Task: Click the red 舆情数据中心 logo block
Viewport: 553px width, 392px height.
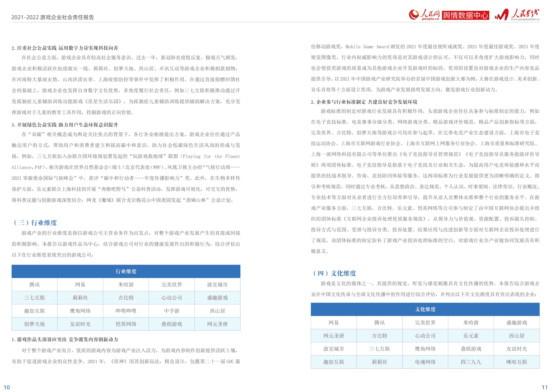Action: click(x=465, y=15)
